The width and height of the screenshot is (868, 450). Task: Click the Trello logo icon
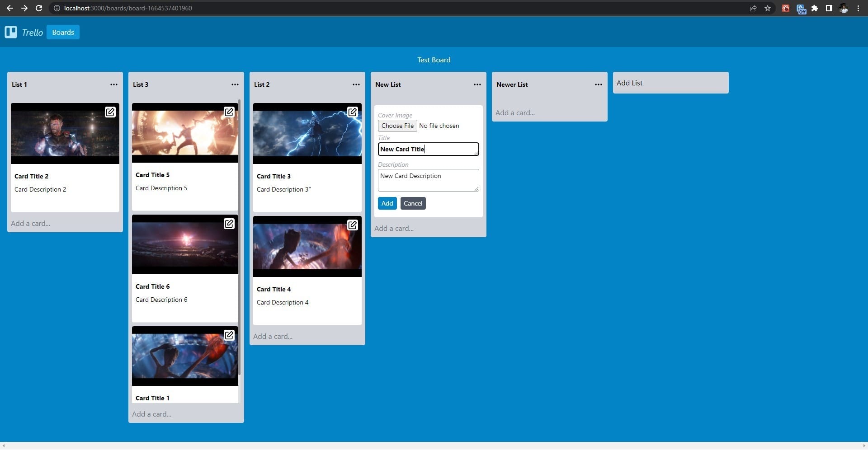click(11, 32)
